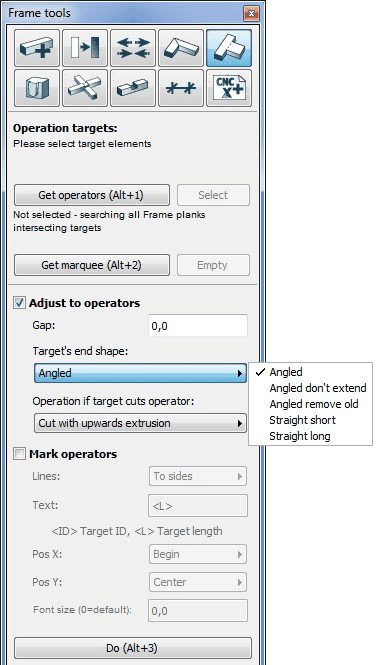Click into the Gap input field
Screen dimensions: 377x665
pos(198,326)
